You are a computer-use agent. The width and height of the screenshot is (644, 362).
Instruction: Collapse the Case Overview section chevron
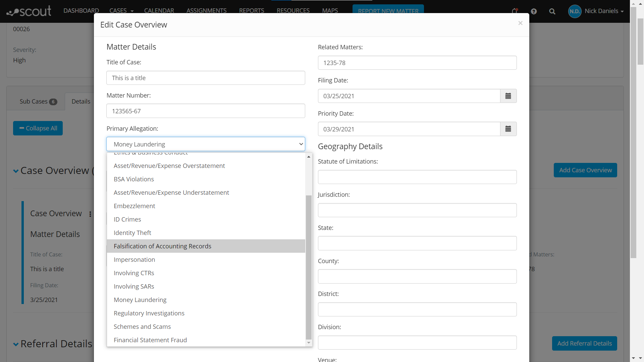tap(15, 171)
